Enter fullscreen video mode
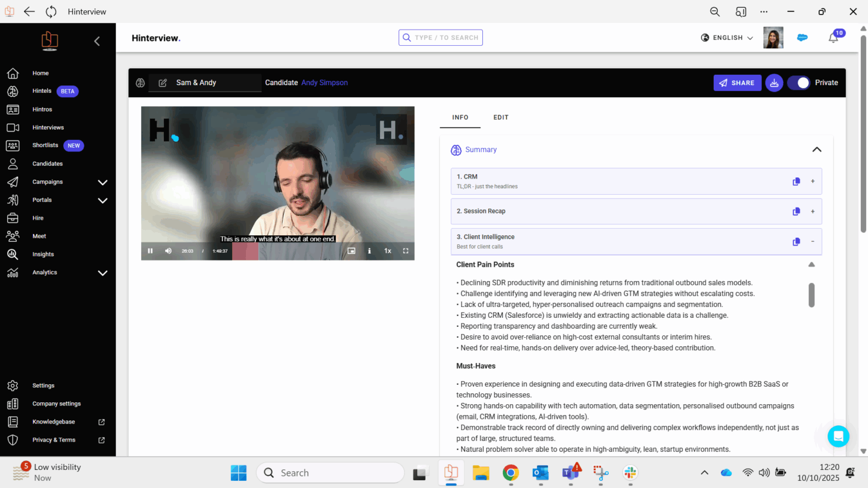Image resolution: width=868 pixels, height=488 pixels. click(x=406, y=251)
